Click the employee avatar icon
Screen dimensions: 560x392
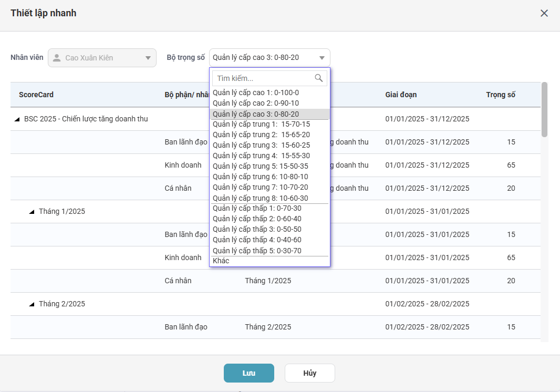pyautogui.click(x=57, y=58)
